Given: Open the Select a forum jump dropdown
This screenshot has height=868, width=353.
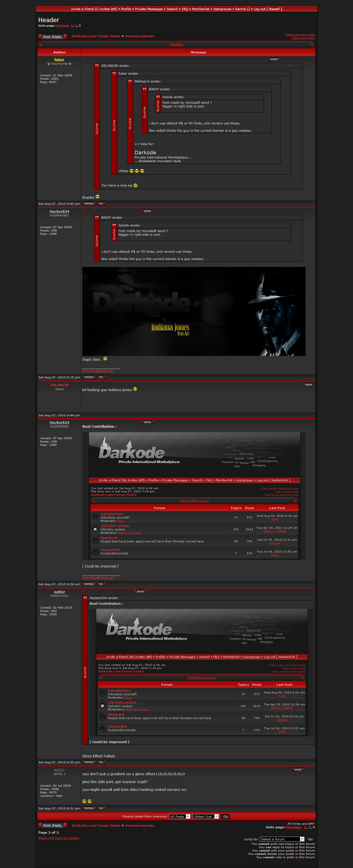Looking at the screenshot, I should click(282, 839).
